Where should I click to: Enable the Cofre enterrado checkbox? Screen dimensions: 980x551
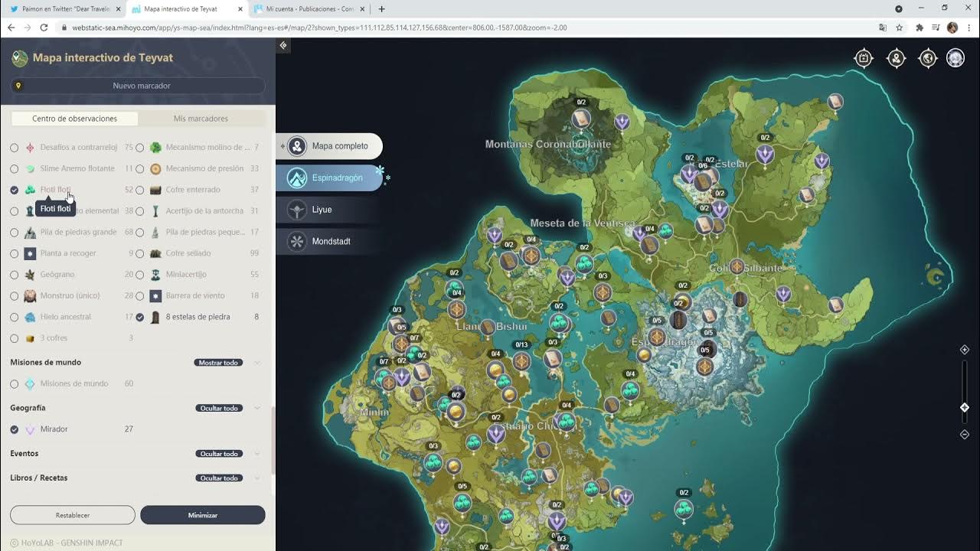point(140,190)
